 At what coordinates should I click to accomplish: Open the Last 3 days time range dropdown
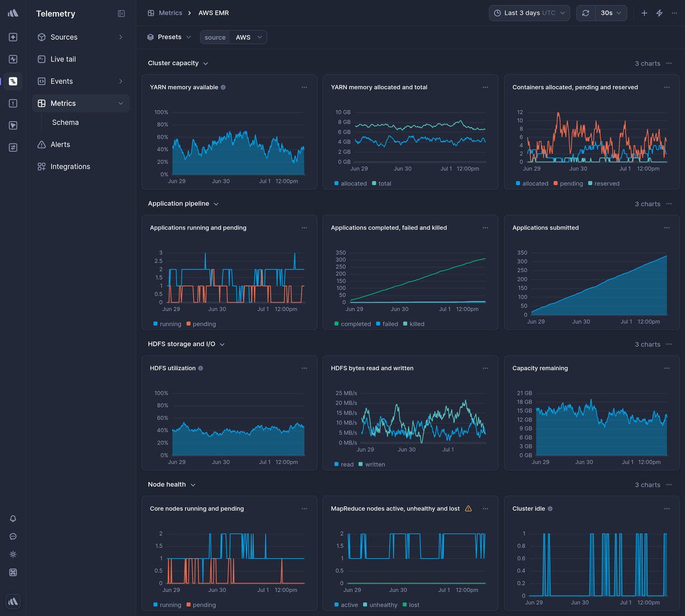[529, 13]
